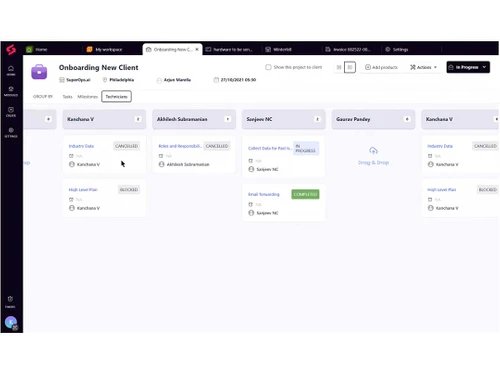
Task: Open Home from the left sidebar
Action: tap(11, 70)
